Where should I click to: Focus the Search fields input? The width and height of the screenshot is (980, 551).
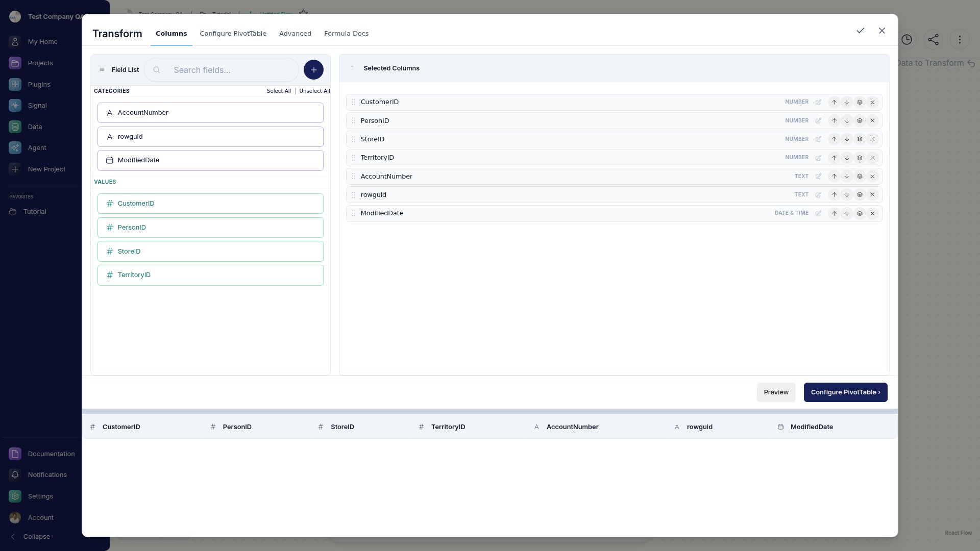click(x=222, y=70)
